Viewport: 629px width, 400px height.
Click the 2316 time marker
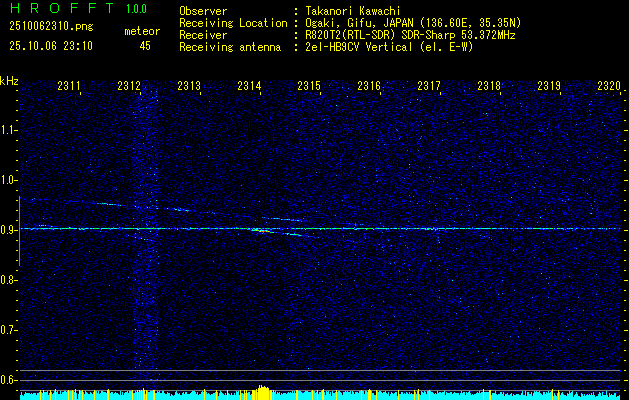[369, 86]
